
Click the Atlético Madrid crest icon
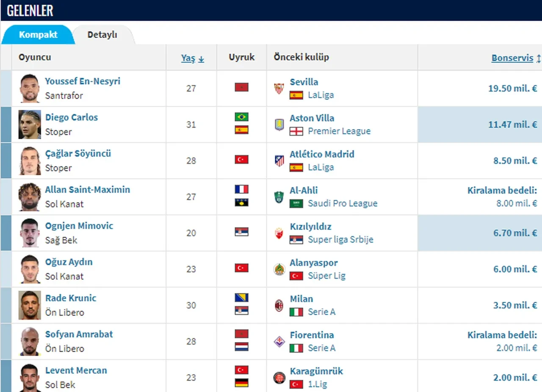pyautogui.click(x=279, y=160)
